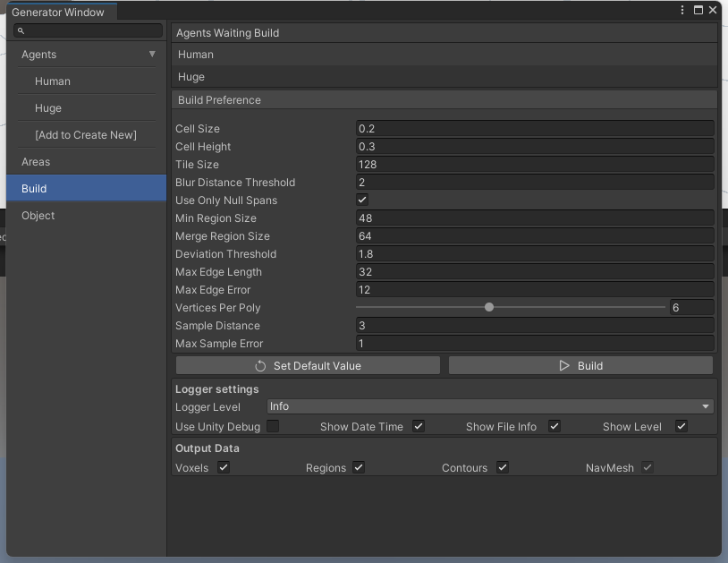
Task: Collapse the Agents section arrow
Action: point(152,54)
